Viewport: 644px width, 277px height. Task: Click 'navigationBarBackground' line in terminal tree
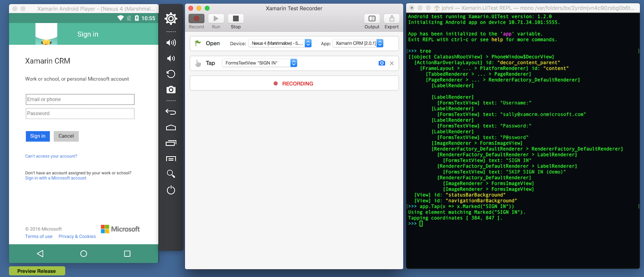tap(465, 201)
